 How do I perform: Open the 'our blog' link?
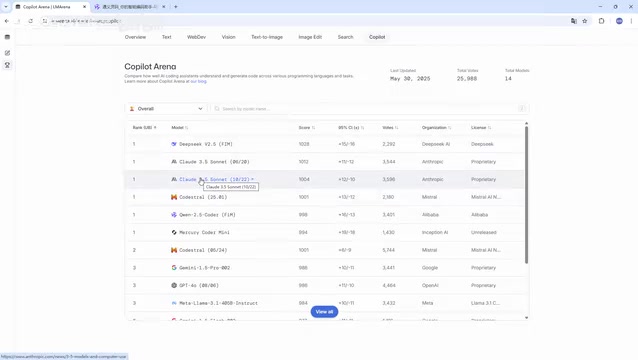199,81
